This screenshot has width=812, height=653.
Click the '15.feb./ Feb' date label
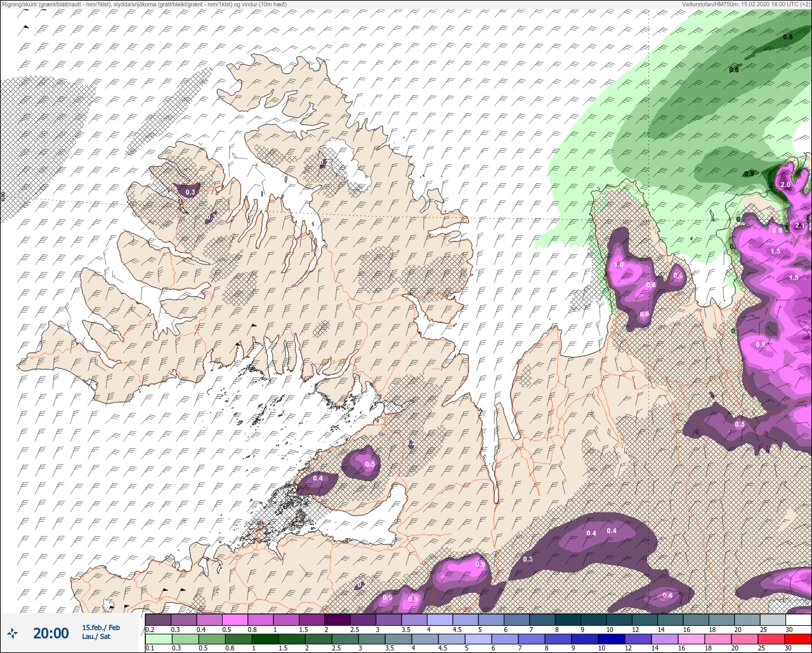point(101,628)
